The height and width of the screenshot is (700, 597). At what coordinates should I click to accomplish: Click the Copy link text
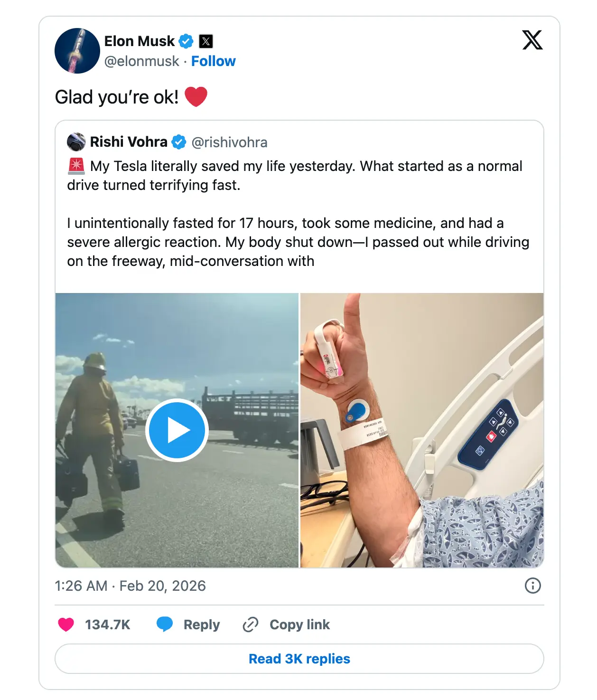click(299, 624)
